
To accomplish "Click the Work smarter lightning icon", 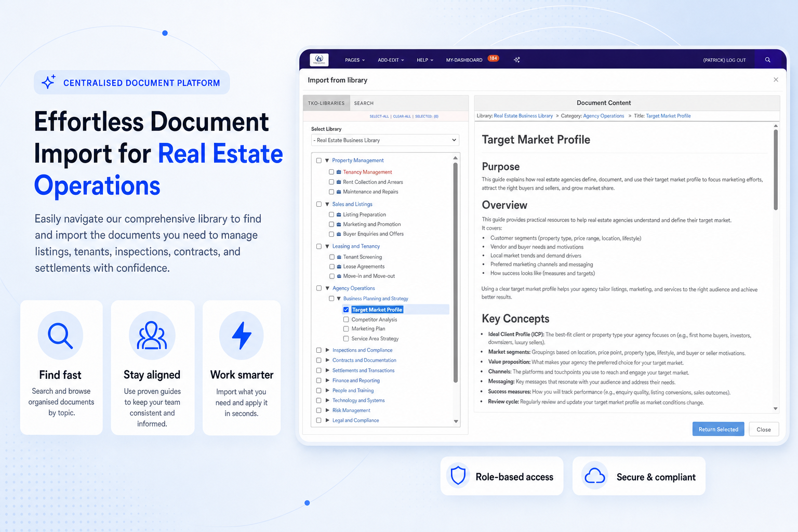I will 242,336.
